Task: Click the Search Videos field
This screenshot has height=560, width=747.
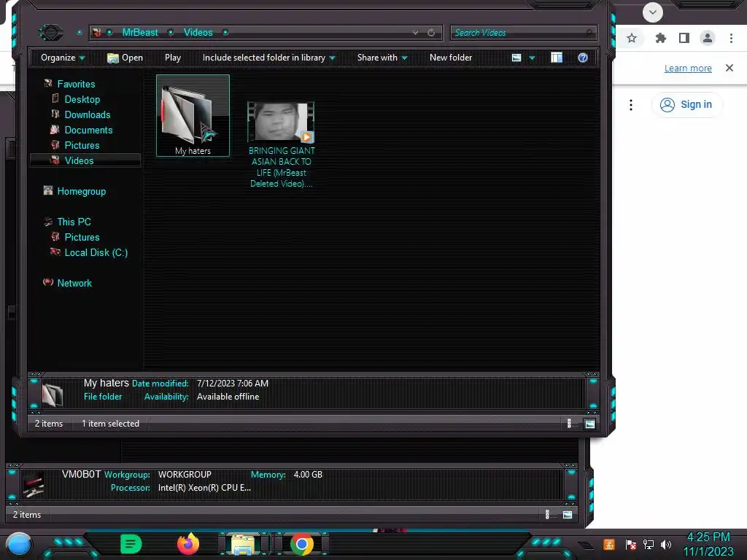Action: point(523,32)
